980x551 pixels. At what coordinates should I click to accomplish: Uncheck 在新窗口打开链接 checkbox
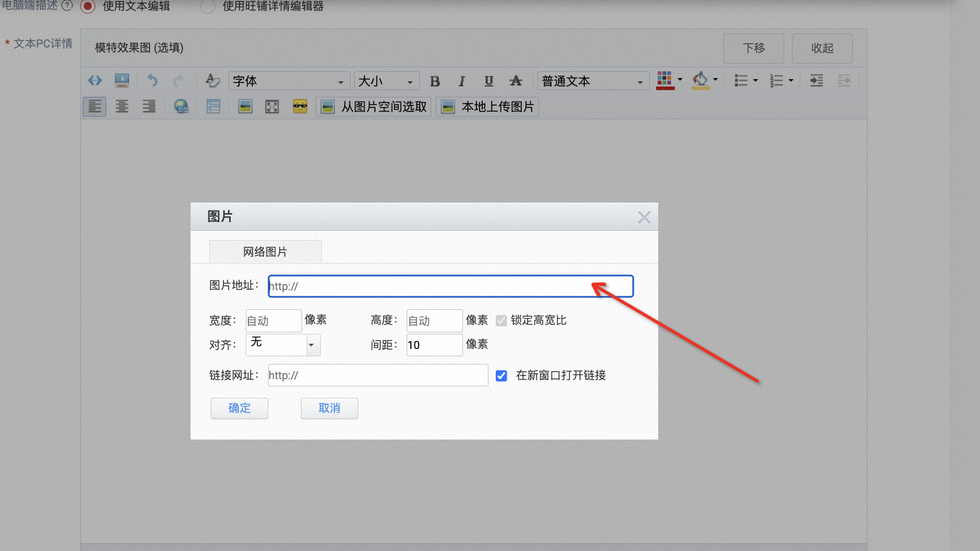pyautogui.click(x=501, y=375)
